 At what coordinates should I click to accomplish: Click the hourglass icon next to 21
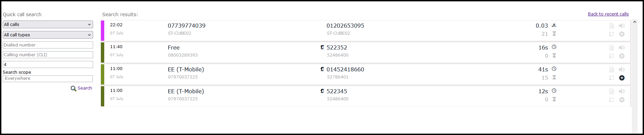pos(554,34)
